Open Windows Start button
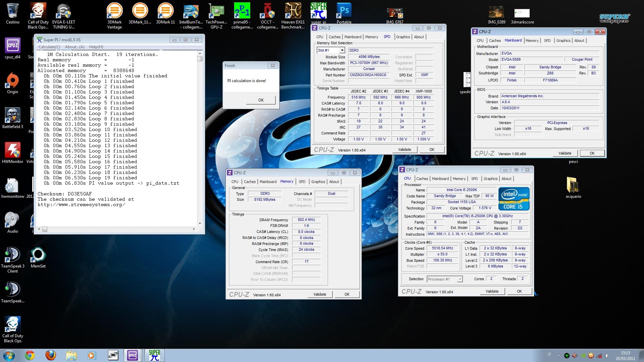This screenshot has height=362, width=644. [x=9, y=355]
